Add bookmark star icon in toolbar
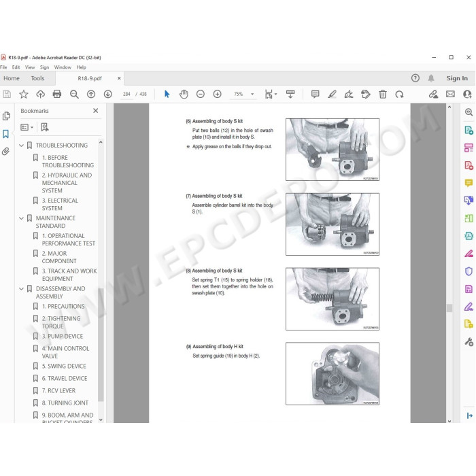This screenshot has height=476, width=476. (x=23, y=94)
